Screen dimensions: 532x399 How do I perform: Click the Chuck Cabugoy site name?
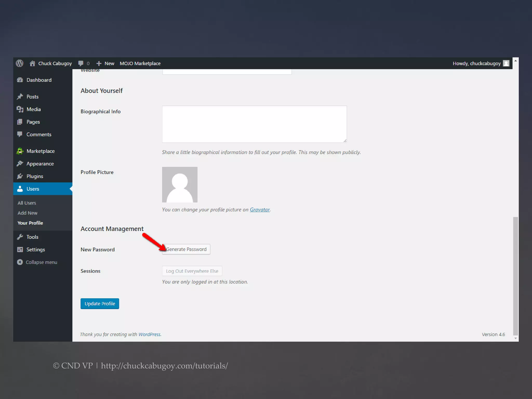[55, 63]
